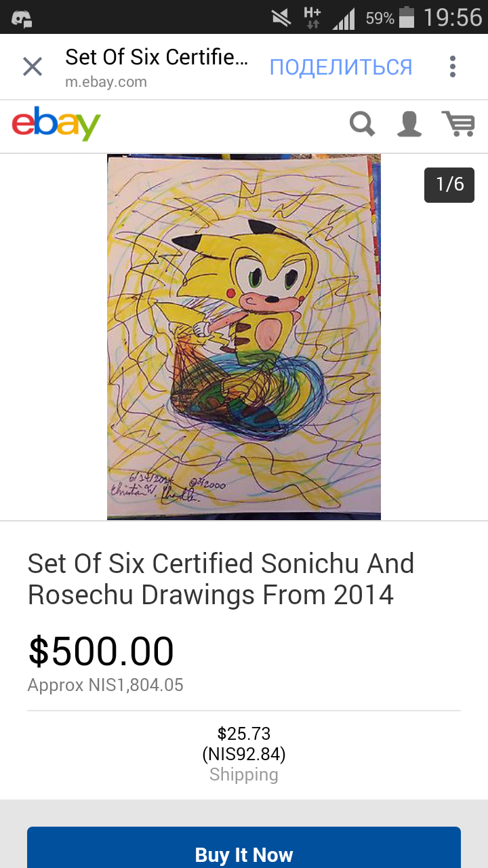
Task: Open the three-dot overflow menu
Action: click(x=453, y=66)
